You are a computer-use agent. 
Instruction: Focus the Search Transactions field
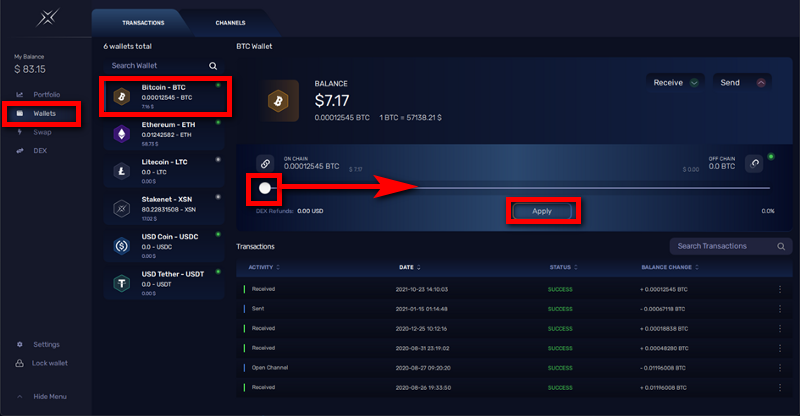pyautogui.click(x=731, y=247)
